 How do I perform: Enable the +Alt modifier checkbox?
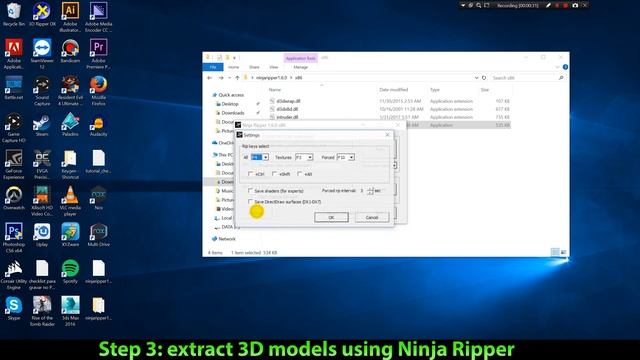click(300, 174)
